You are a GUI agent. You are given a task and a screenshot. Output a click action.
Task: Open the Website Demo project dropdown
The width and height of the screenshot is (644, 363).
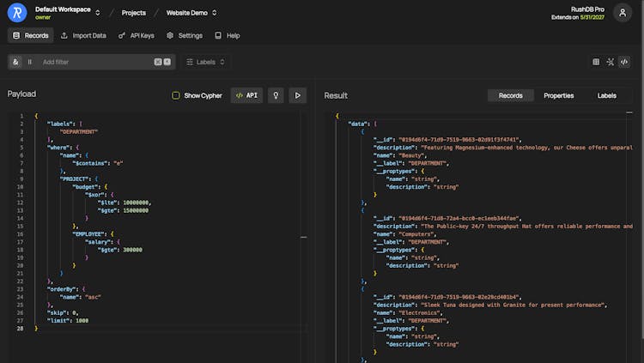[x=191, y=13]
